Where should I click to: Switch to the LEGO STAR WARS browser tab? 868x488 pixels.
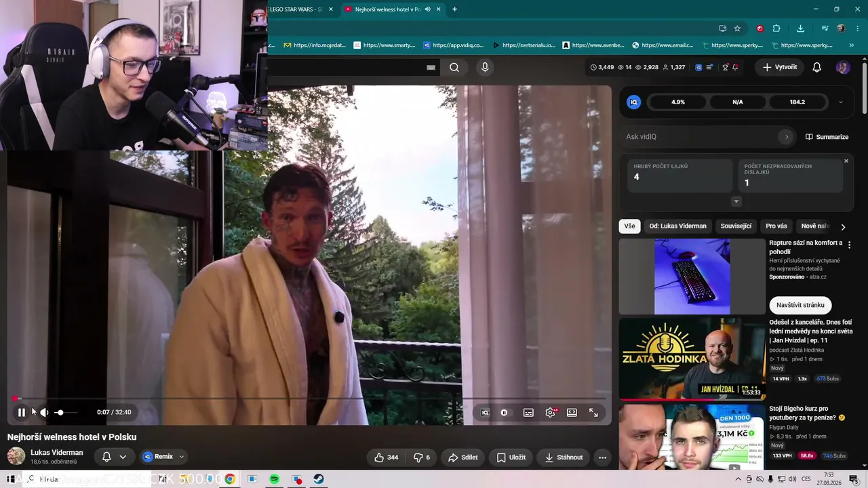302,9
